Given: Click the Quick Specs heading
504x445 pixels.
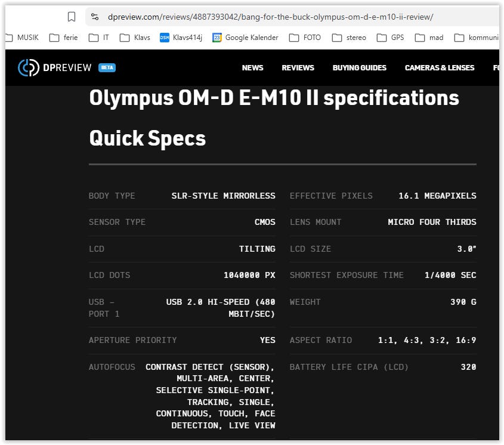Looking at the screenshot, I should pos(147,138).
